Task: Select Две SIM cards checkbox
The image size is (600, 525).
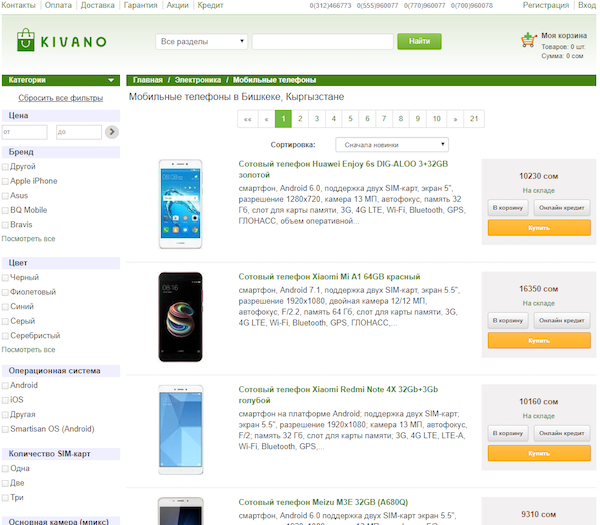Action: [5, 483]
